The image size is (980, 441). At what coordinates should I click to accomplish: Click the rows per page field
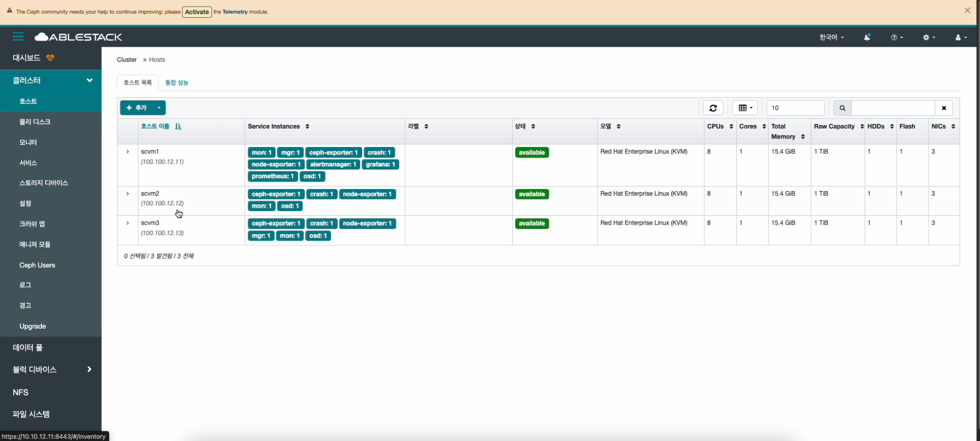pos(795,108)
